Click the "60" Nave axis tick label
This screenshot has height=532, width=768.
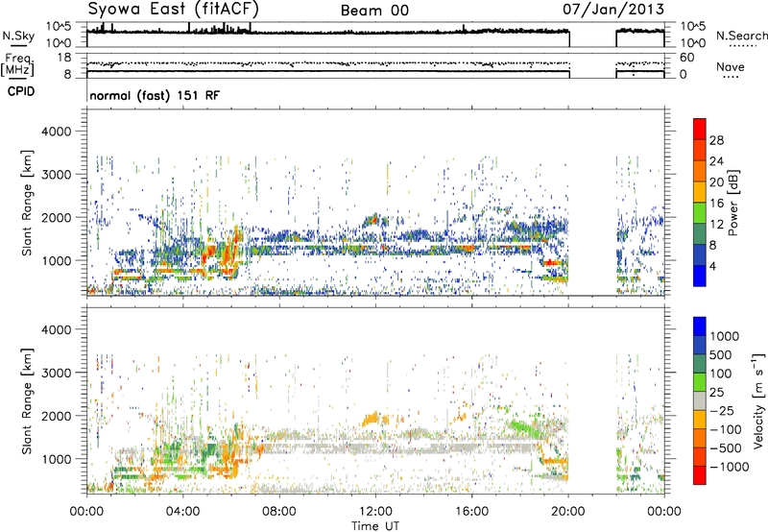pos(686,58)
